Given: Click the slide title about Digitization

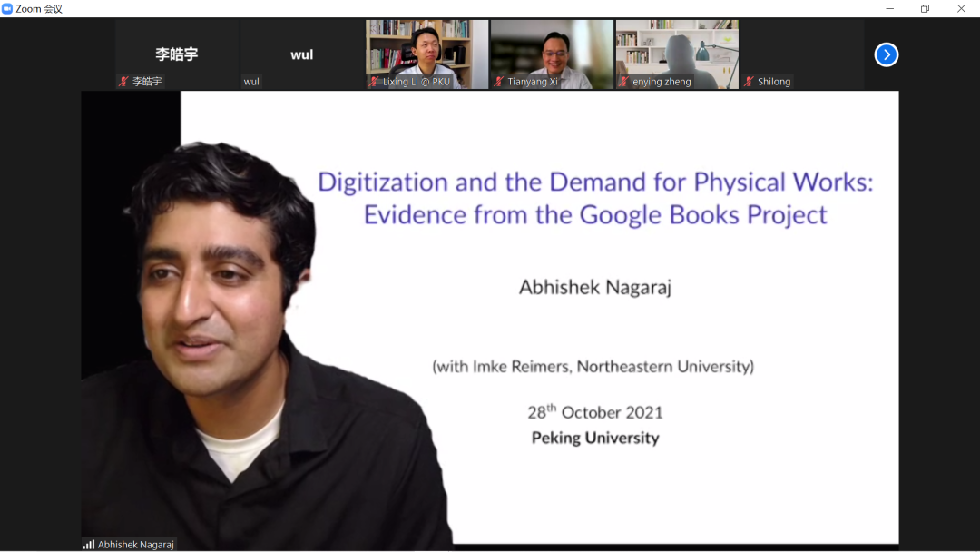Looking at the screenshot, I should click(x=595, y=198).
